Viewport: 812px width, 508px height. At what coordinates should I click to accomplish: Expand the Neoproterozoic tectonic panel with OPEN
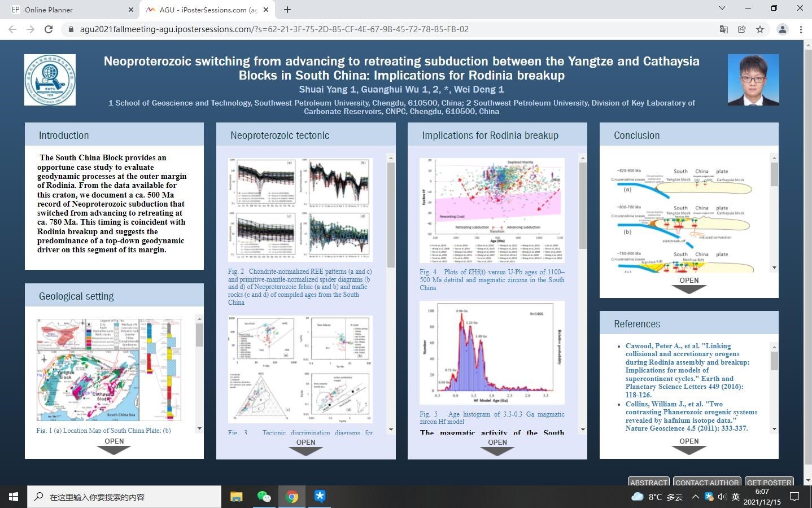tap(305, 446)
